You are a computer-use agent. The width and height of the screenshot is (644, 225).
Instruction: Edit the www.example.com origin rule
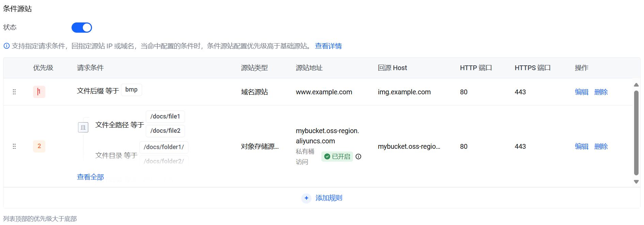click(581, 92)
